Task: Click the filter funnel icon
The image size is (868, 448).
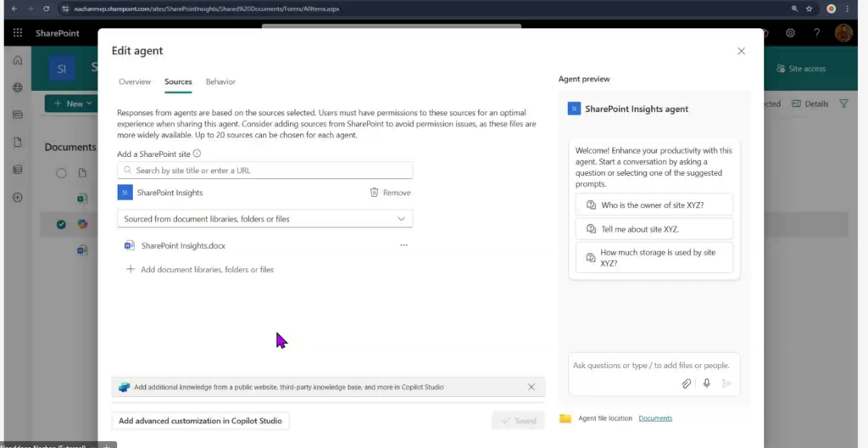Action: coord(843,104)
